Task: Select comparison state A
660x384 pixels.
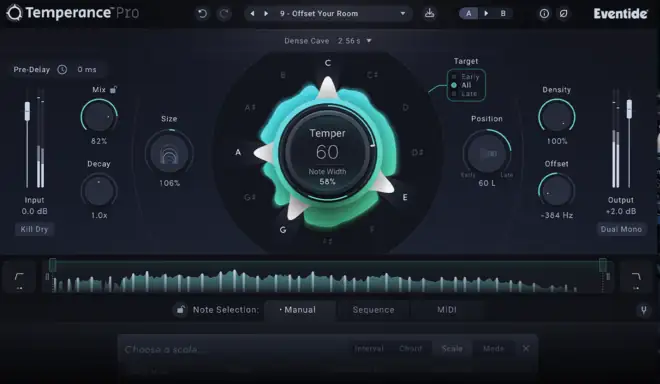Action: 468,13
